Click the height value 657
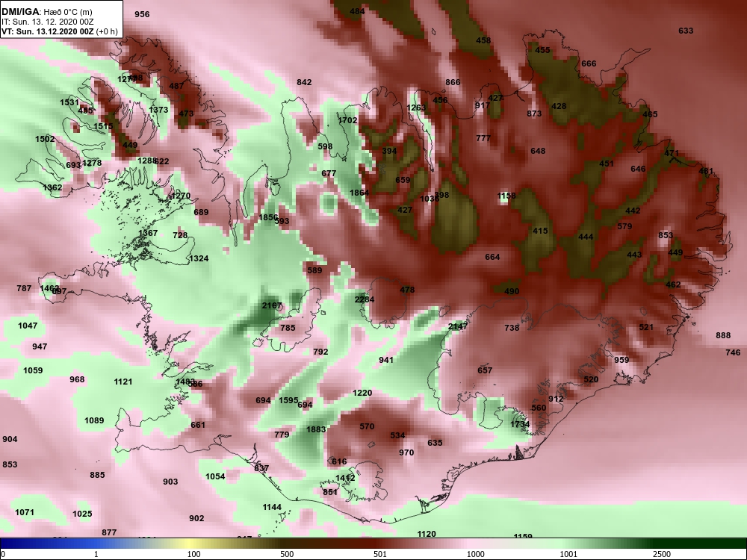Image resolution: width=747 pixels, height=560 pixels. point(485,370)
